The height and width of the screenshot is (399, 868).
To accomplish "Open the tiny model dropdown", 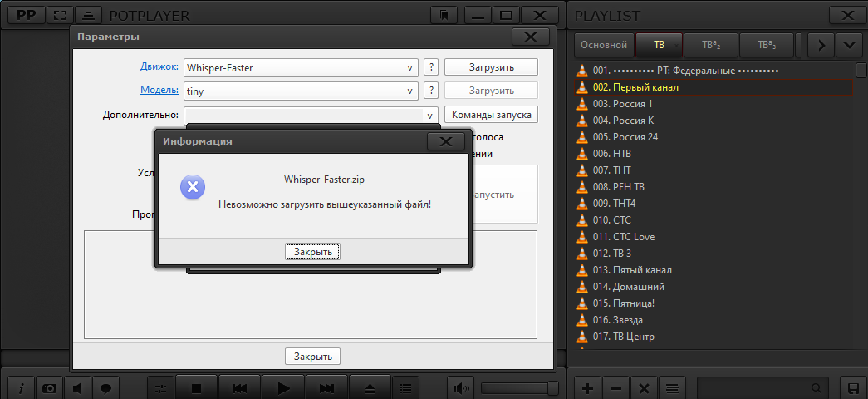I will click(410, 91).
